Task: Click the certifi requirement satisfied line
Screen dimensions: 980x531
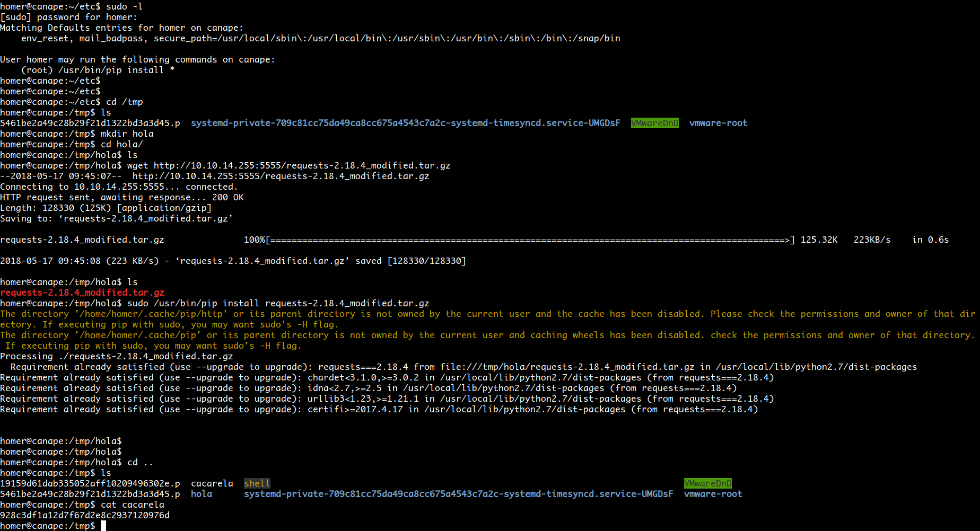Action: point(379,409)
